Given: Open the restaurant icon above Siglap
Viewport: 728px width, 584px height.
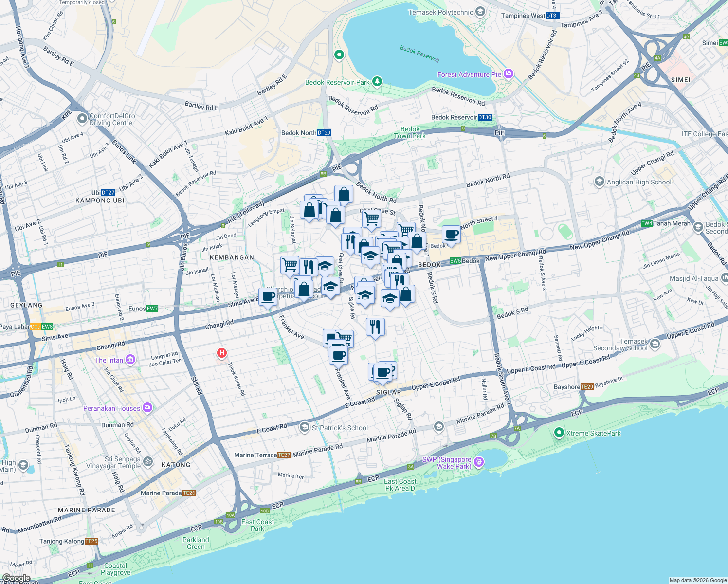Looking at the screenshot, I should click(x=375, y=326).
